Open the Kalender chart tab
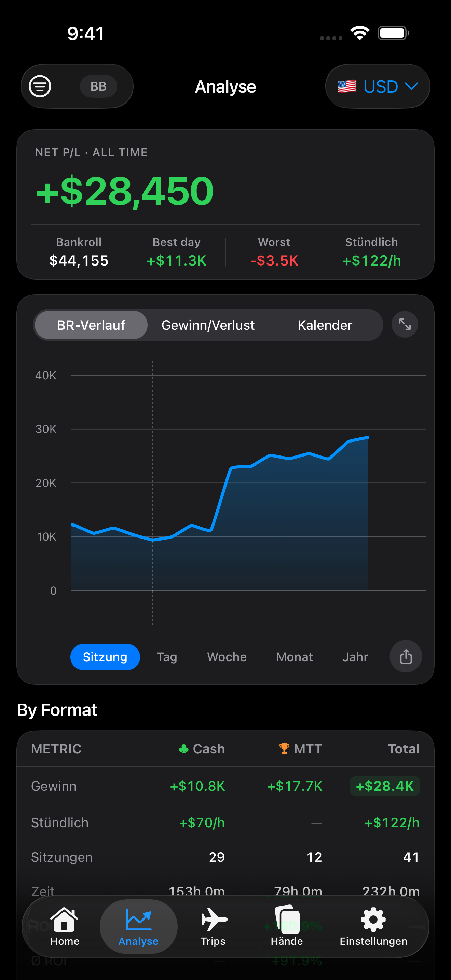Image resolution: width=451 pixels, height=980 pixels. [x=325, y=325]
